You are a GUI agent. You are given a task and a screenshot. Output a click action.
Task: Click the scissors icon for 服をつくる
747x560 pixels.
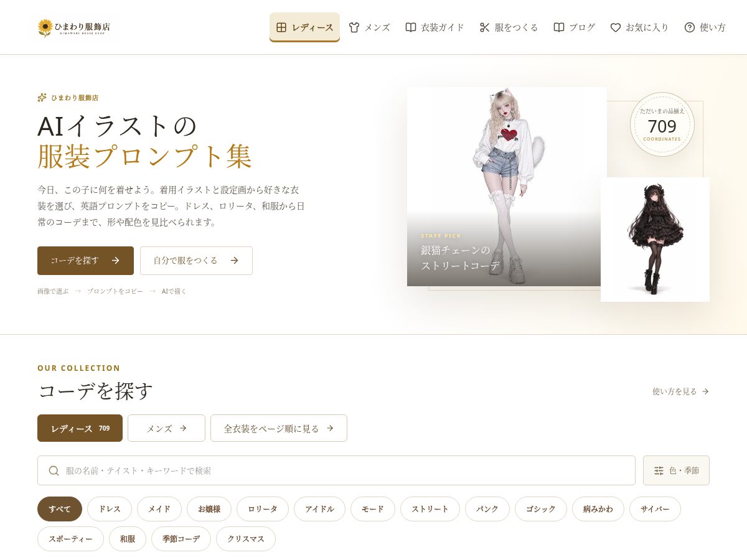485,27
